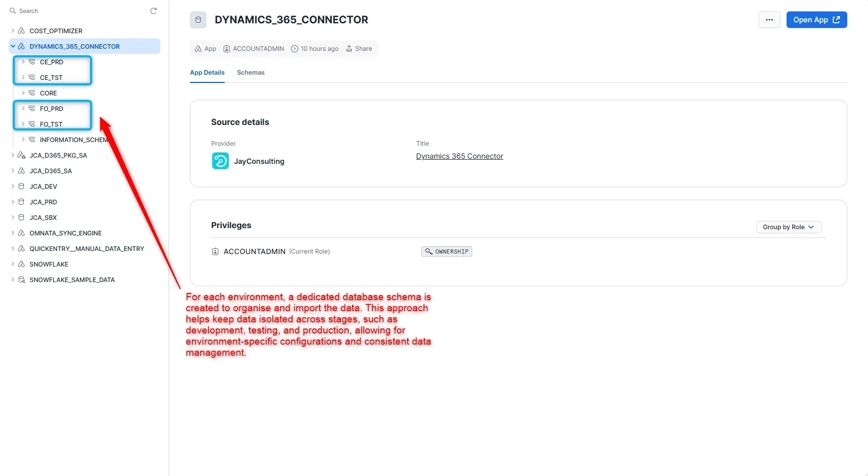The image size is (868, 476).
Task: Click the CE_PRD schema icon
Action: (32, 62)
